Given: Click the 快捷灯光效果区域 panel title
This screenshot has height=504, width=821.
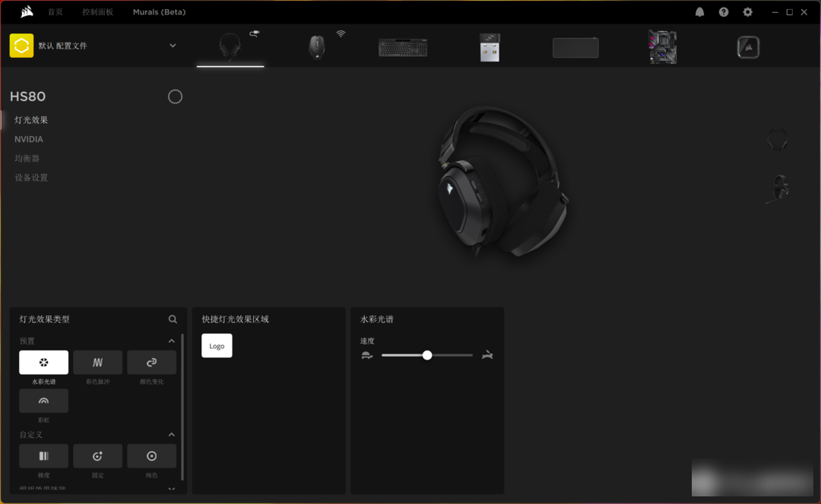Looking at the screenshot, I should [x=235, y=319].
